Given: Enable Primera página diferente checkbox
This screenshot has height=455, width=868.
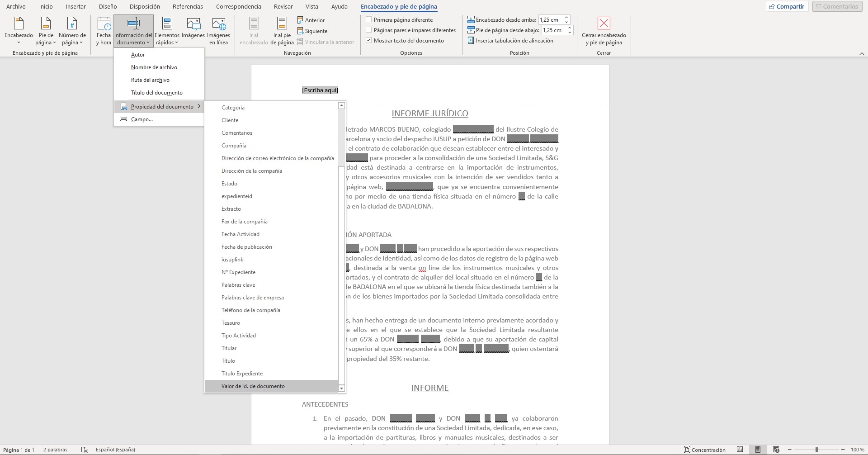Looking at the screenshot, I should tap(369, 19).
